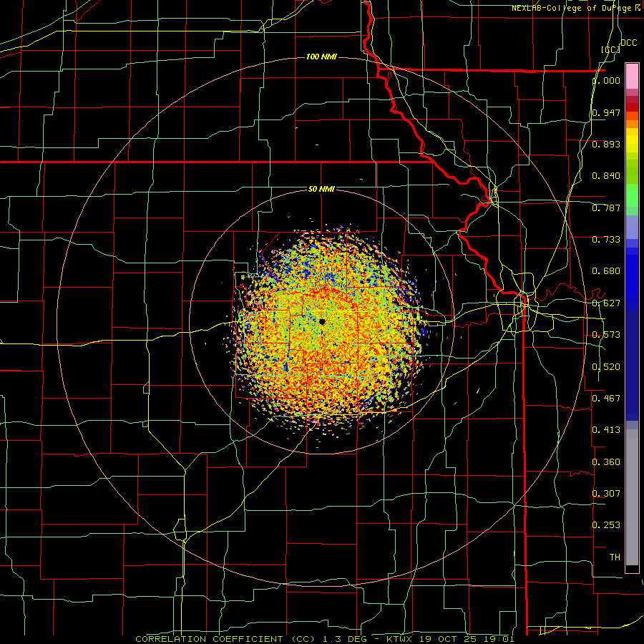Click the 0.253 color scale value
This screenshot has width=644, height=644.
(x=606, y=525)
